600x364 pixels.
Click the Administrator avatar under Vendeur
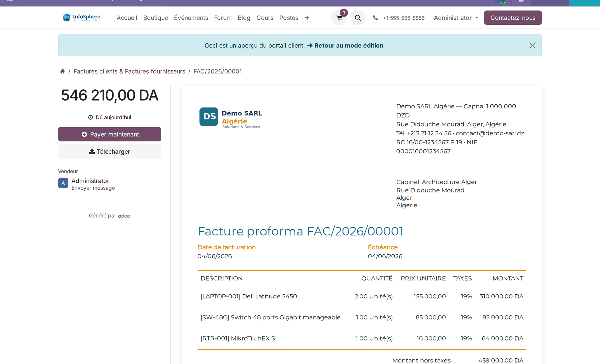(63, 183)
